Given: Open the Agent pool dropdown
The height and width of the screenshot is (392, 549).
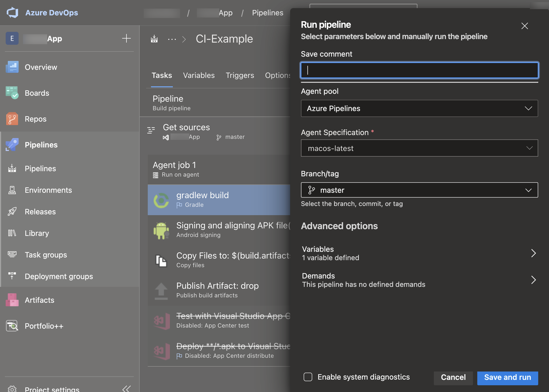Looking at the screenshot, I should tap(419, 108).
